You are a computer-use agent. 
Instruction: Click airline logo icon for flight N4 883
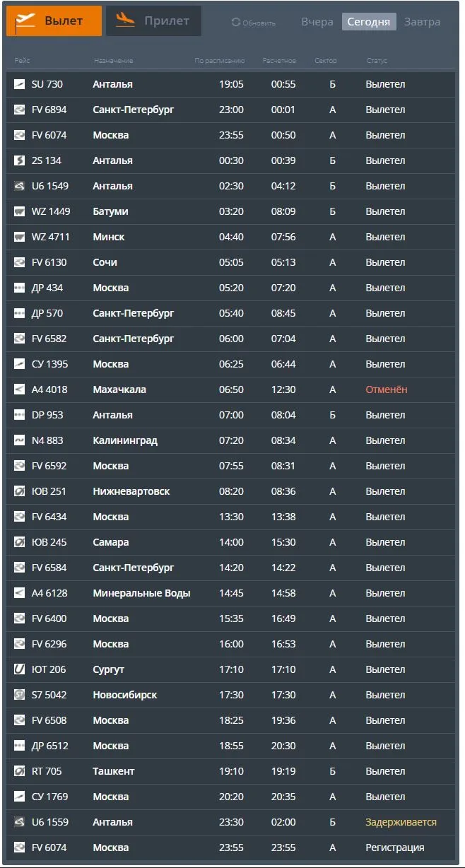click(20, 440)
